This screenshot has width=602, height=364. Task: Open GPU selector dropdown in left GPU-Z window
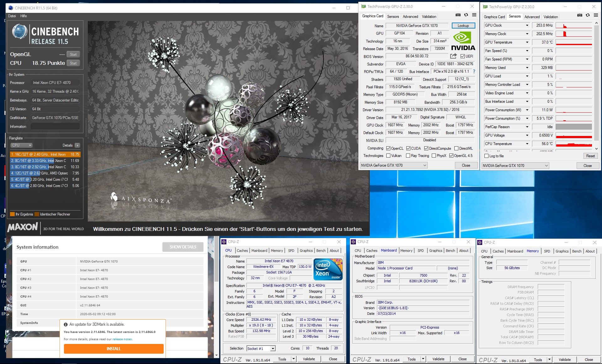394,165
